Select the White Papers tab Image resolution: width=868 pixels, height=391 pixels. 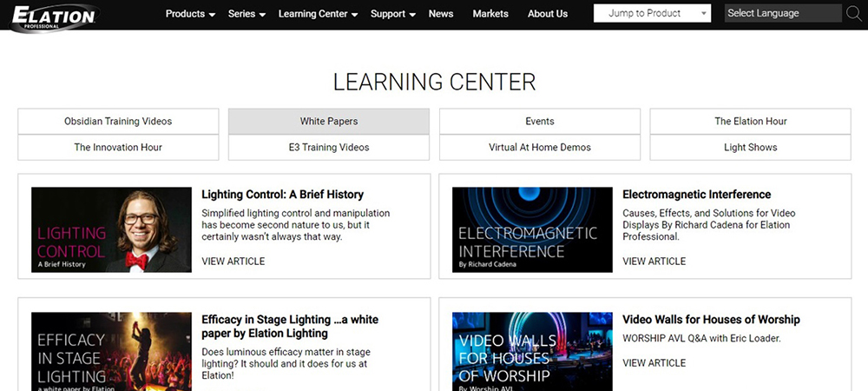[x=329, y=122]
